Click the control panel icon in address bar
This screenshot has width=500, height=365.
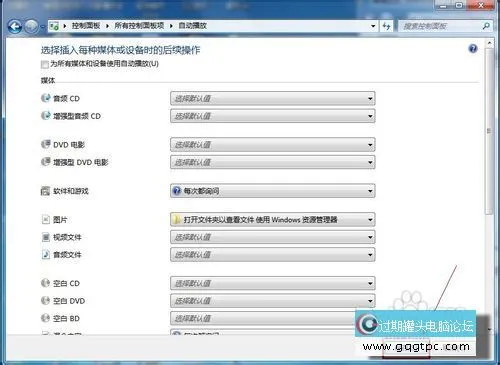(54, 26)
